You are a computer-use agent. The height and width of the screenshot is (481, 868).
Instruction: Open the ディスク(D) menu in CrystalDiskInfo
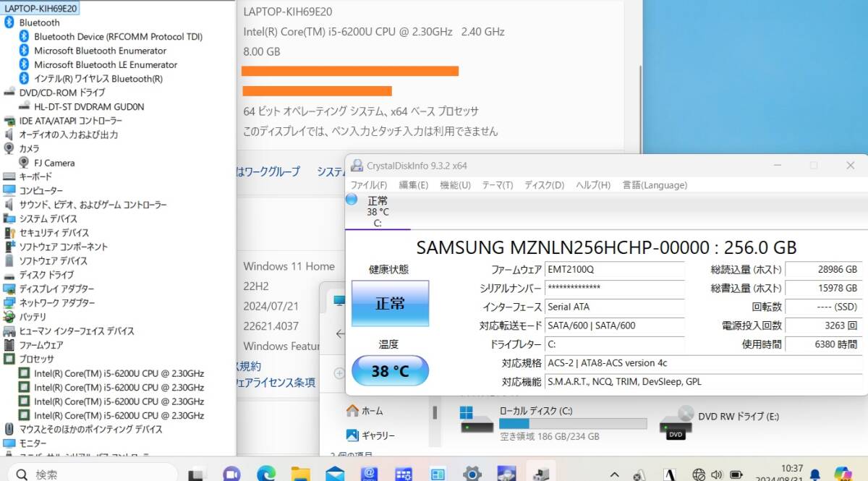(x=544, y=185)
